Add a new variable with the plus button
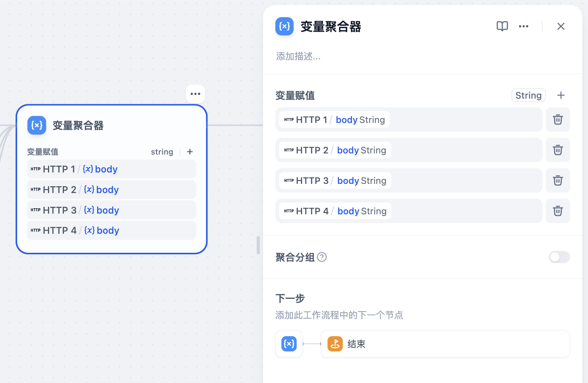Screen dimensions: 588x383 click(x=561, y=95)
